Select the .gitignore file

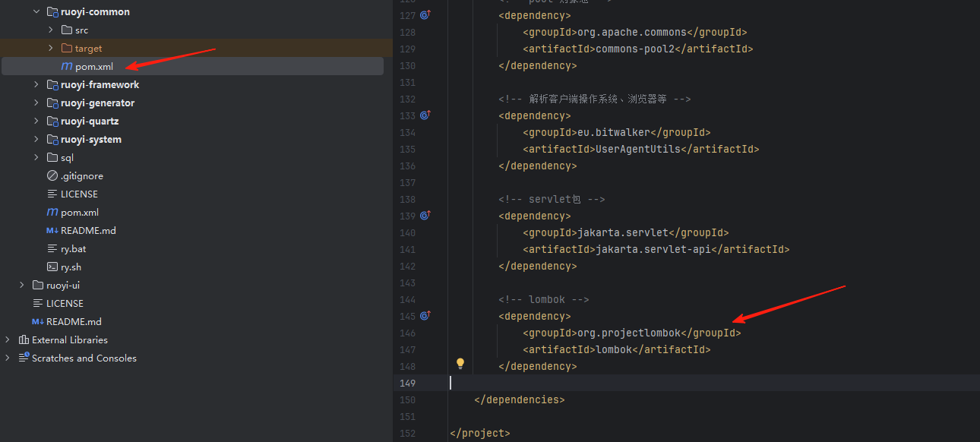82,175
